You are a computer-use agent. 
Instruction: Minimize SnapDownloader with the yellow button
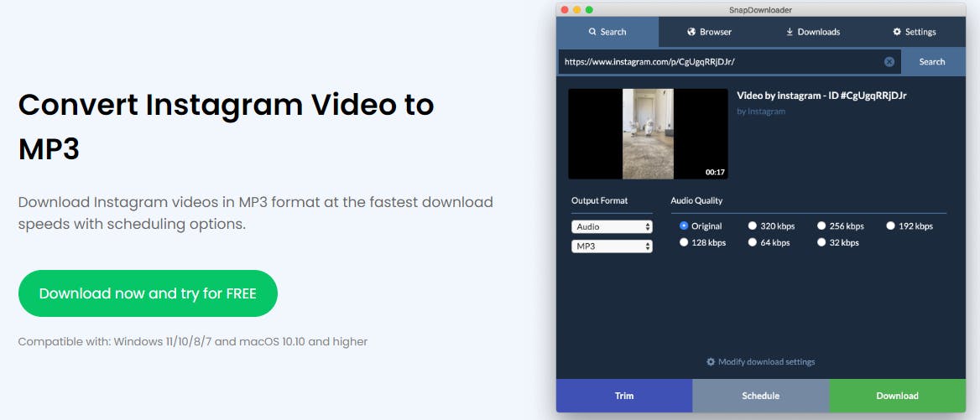[577, 9]
